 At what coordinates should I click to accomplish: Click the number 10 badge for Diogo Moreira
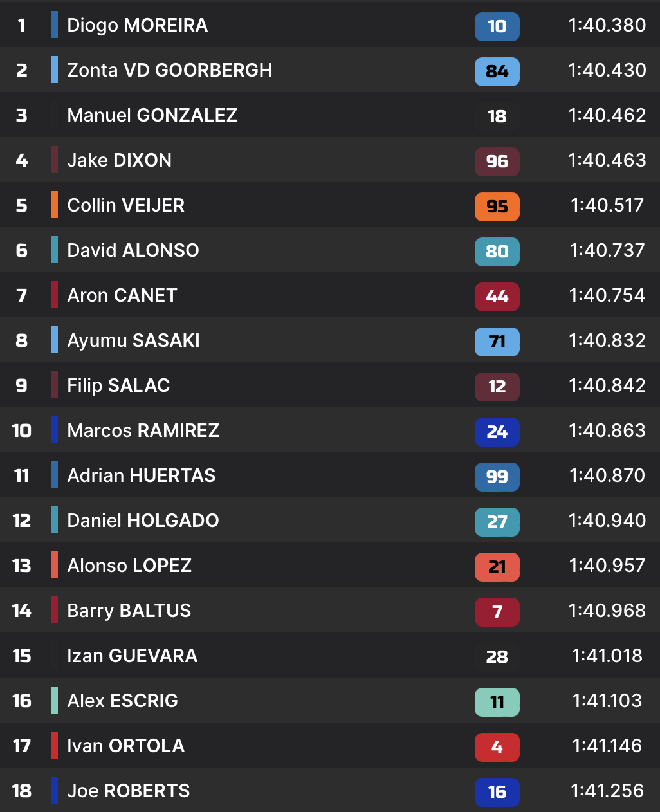(x=497, y=26)
